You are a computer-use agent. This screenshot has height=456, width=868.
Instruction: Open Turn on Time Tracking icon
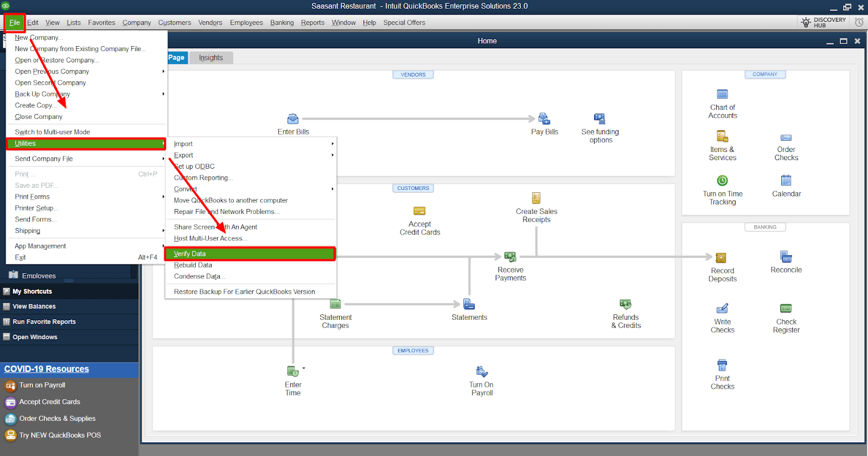[722, 181]
